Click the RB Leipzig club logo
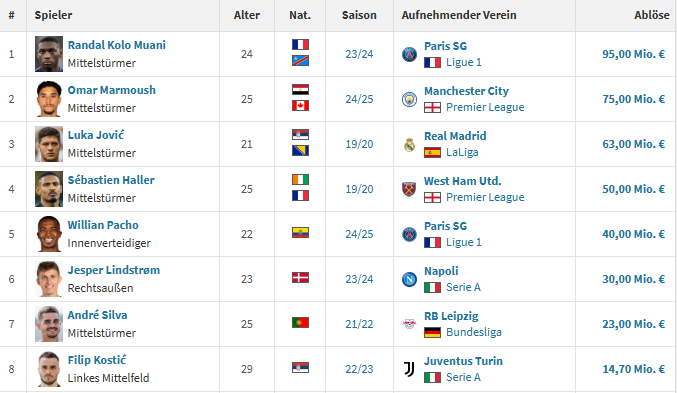The image size is (677, 393). coord(409,324)
